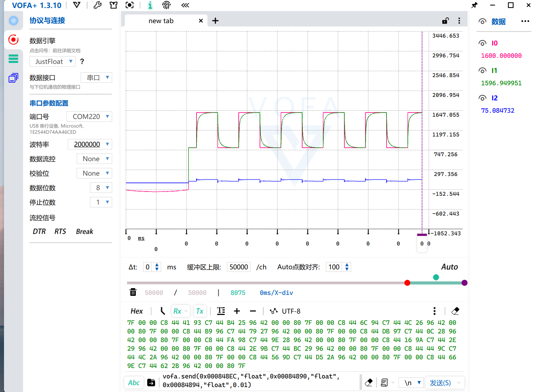This screenshot has height=392, width=535.
Task: Click the fingerprint icon
Action: pyautogui.click(x=166, y=5)
